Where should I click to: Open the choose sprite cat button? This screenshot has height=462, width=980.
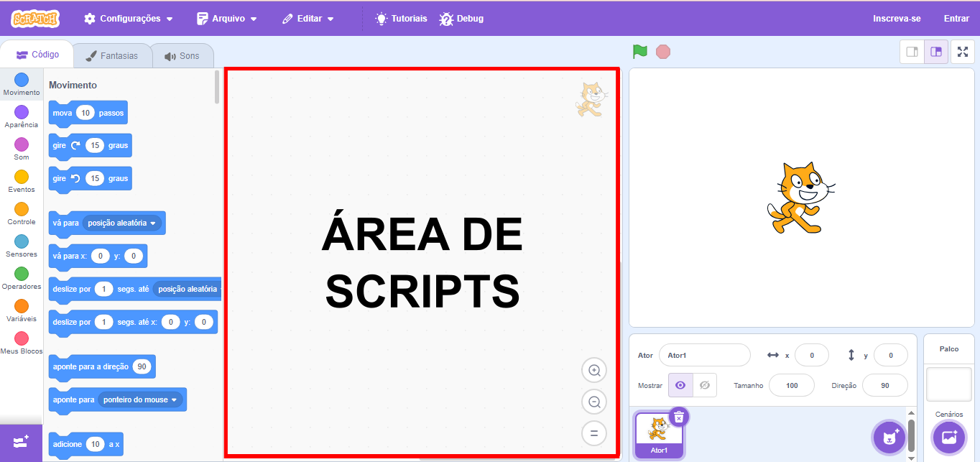pos(889,437)
